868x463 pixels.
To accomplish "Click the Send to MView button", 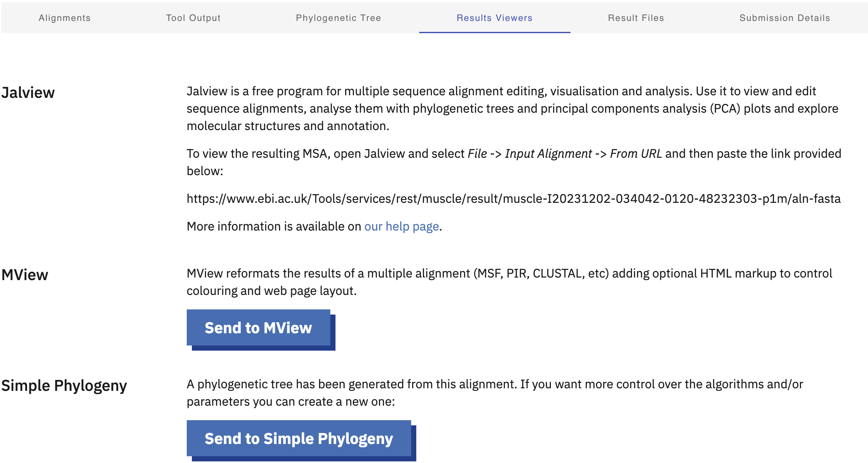I will pos(259,327).
